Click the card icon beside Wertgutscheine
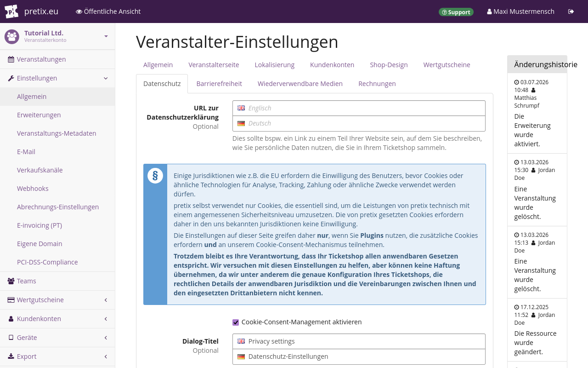The width and height of the screenshot is (588, 368). (11, 300)
